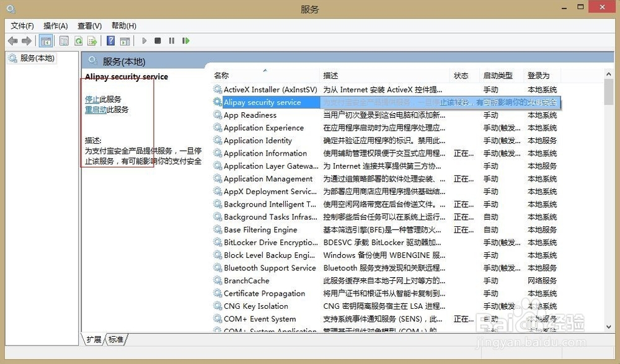Switch to the 标准 tab

(x=116, y=339)
